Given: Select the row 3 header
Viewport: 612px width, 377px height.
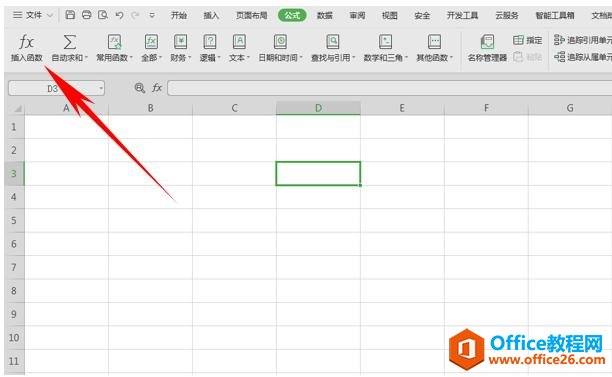Looking at the screenshot, I should (14, 174).
